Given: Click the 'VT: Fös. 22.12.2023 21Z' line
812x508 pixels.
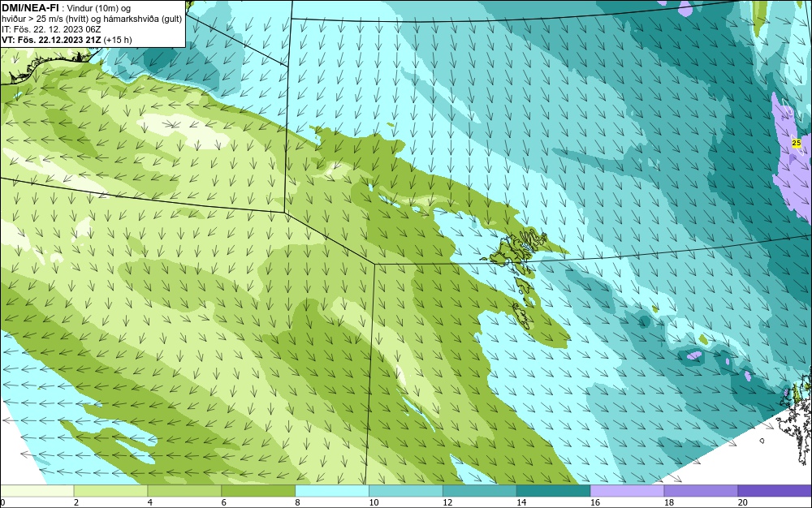Looking at the screenshot, I should (52, 40).
